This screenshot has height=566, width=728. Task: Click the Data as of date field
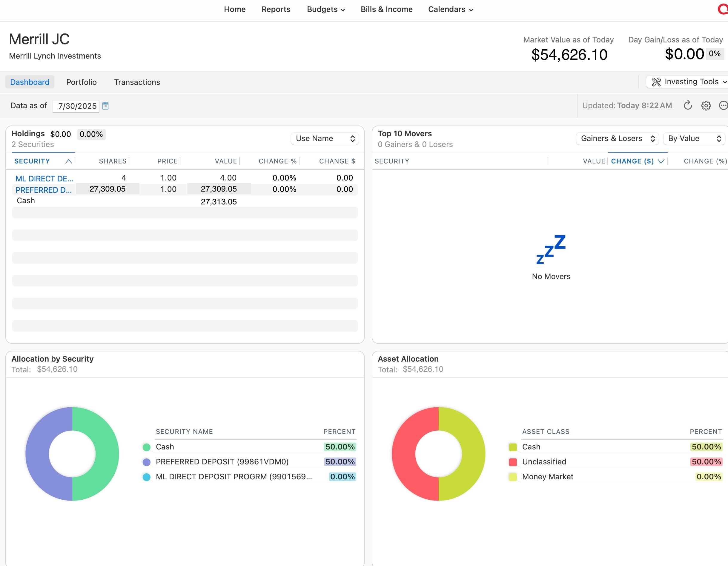click(77, 106)
